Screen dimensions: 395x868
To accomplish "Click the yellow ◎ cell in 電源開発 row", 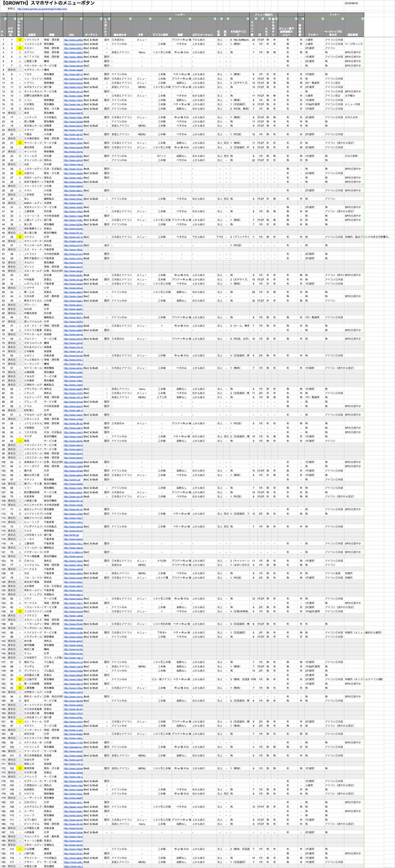I will [20, 768].
